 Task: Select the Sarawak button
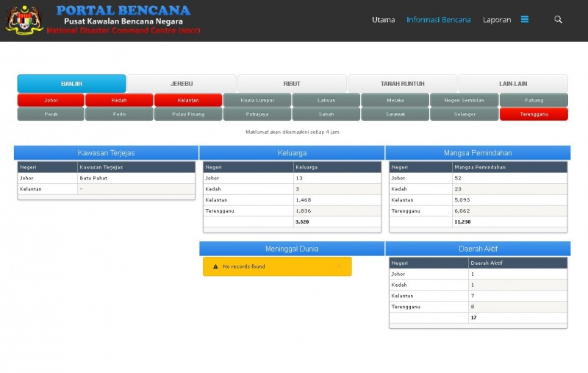click(395, 114)
